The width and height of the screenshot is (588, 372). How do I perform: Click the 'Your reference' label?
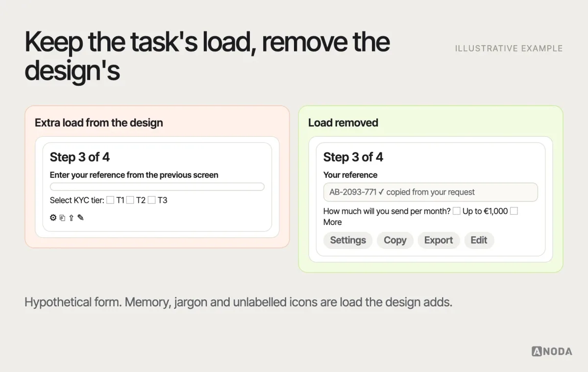[x=350, y=175]
